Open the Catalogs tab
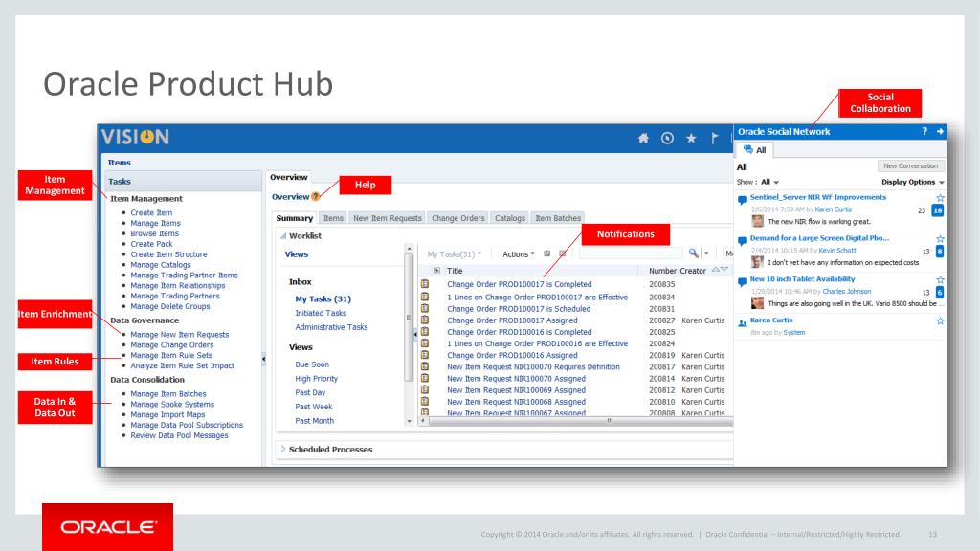980x551 pixels. click(509, 218)
